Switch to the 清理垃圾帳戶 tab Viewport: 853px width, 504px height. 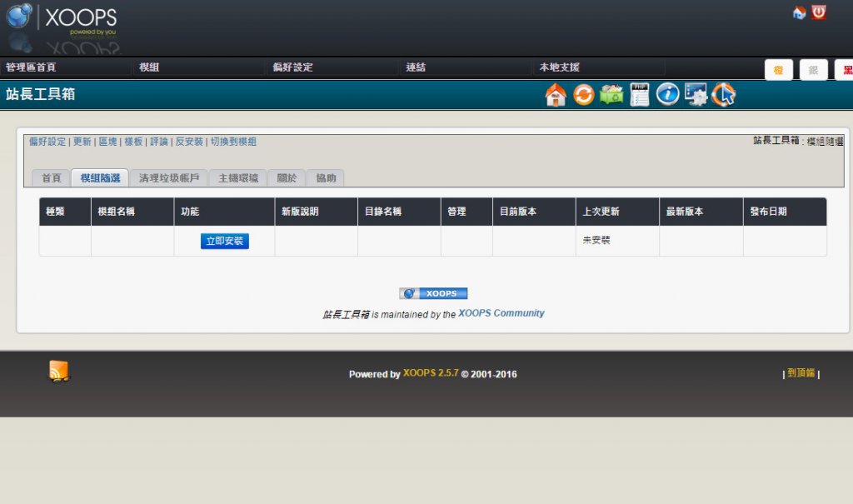click(169, 178)
